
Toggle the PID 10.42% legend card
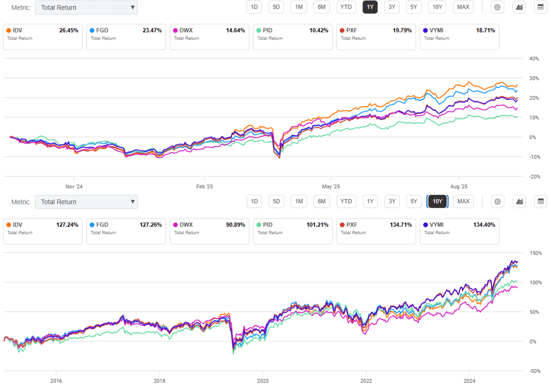pos(293,37)
